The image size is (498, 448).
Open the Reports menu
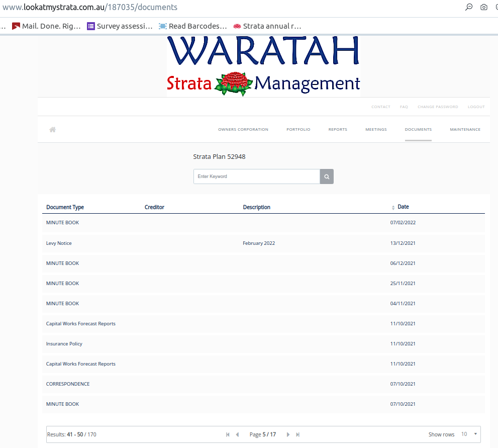point(338,129)
